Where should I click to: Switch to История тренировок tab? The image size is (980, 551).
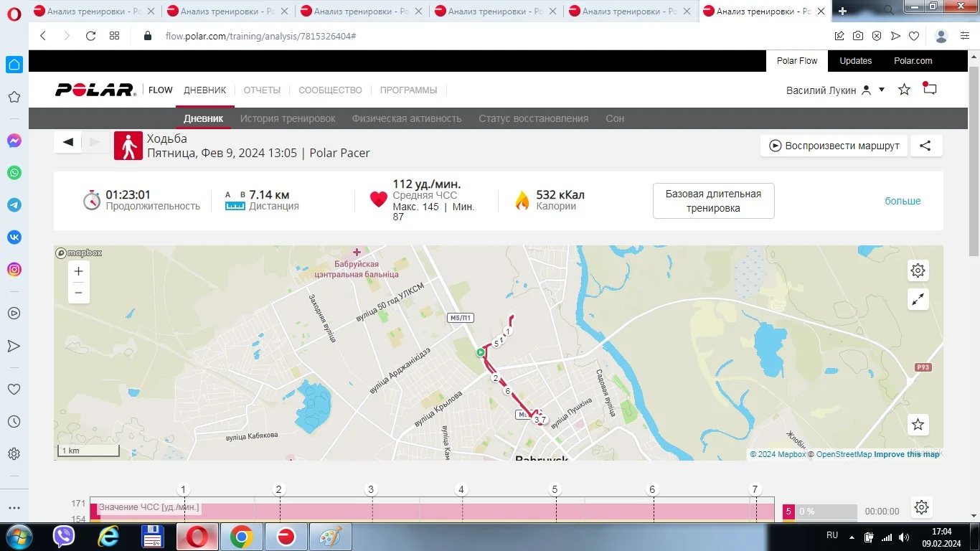pyautogui.click(x=288, y=118)
